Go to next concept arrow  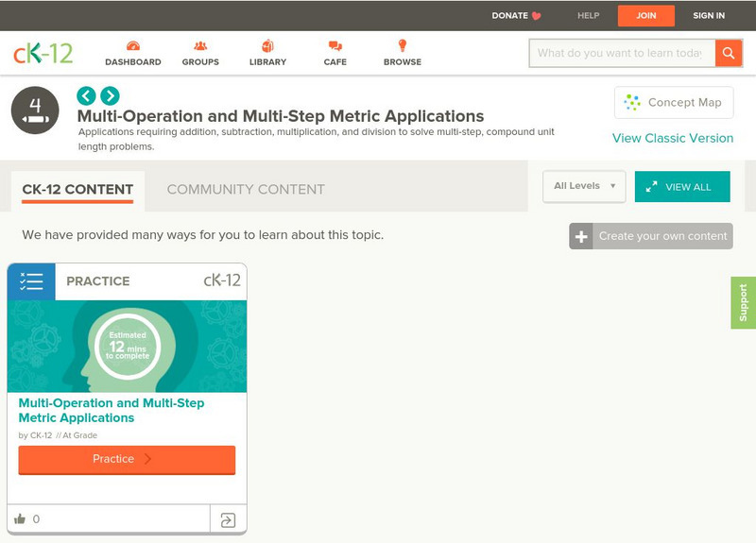[110, 95]
